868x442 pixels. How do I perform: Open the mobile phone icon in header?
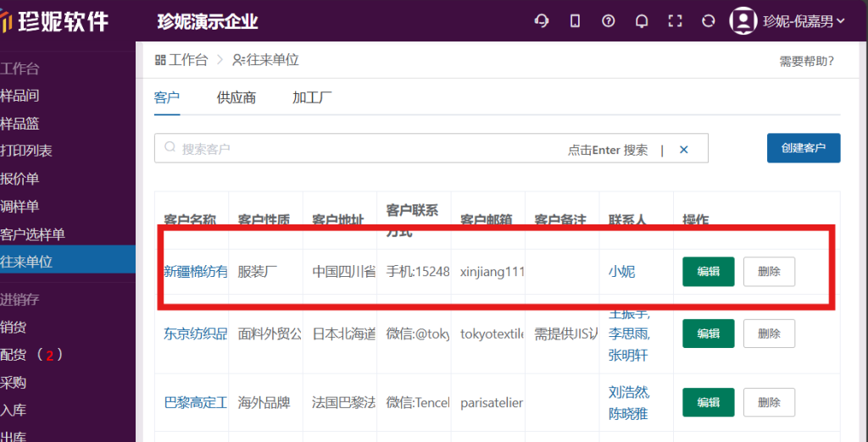[576, 21]
